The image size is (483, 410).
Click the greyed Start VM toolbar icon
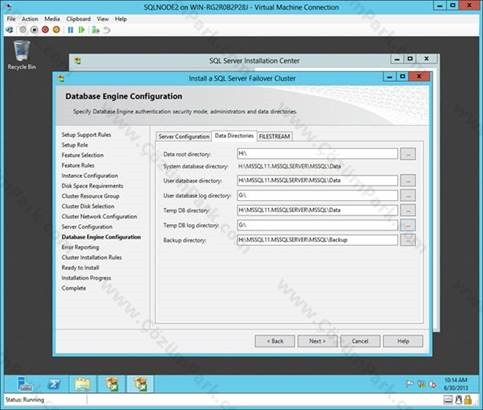pyautogui.click(x=23, y=30)
